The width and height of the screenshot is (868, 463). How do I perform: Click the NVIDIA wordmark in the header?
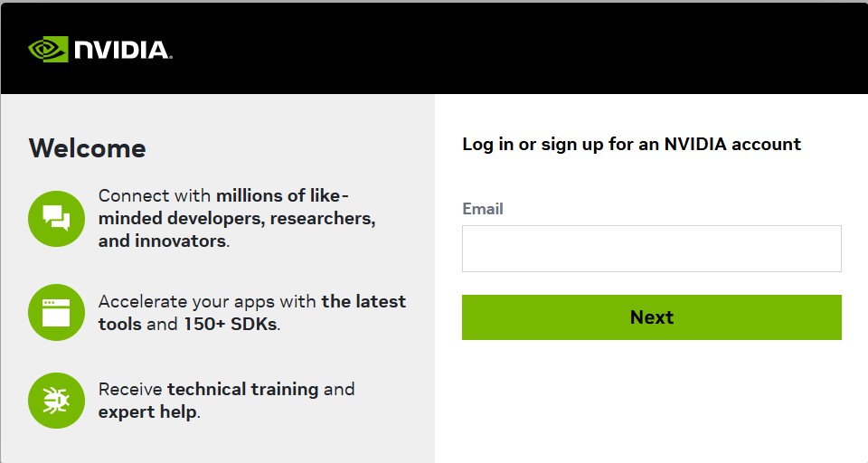122,50
